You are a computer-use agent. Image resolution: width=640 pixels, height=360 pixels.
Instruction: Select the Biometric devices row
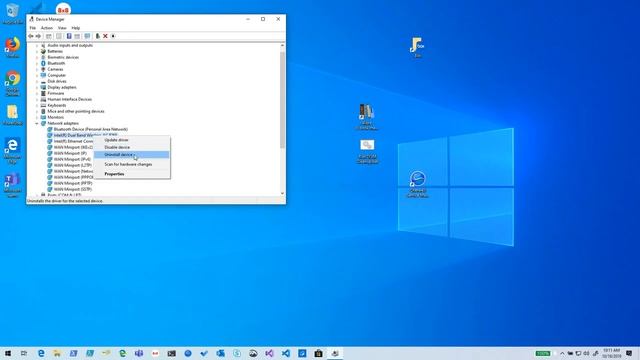[x=59, y=58]
